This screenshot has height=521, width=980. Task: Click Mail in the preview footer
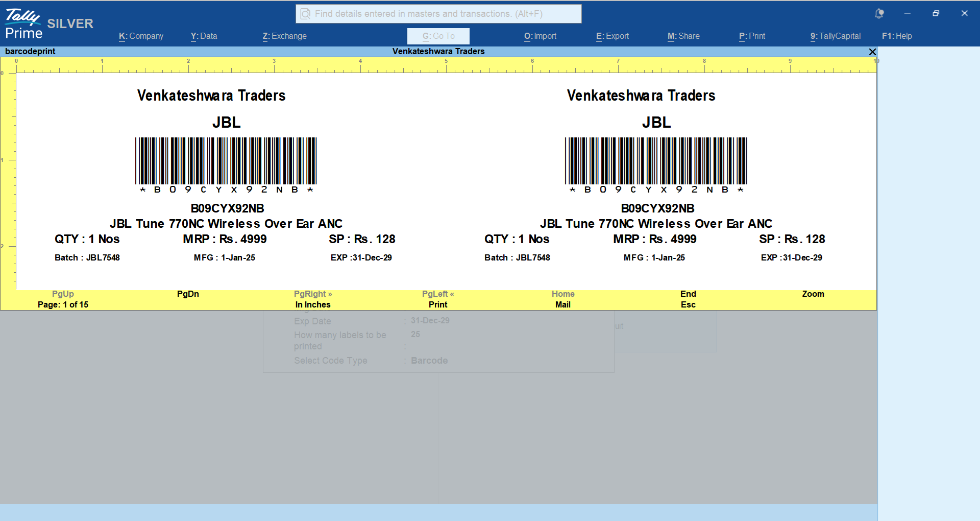click(x=562, y=304)
